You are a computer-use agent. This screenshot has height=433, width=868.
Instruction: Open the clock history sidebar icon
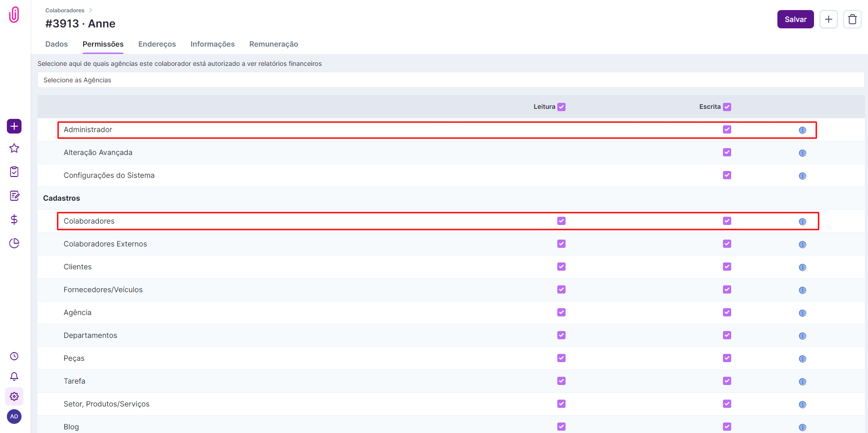pos(14,356)
